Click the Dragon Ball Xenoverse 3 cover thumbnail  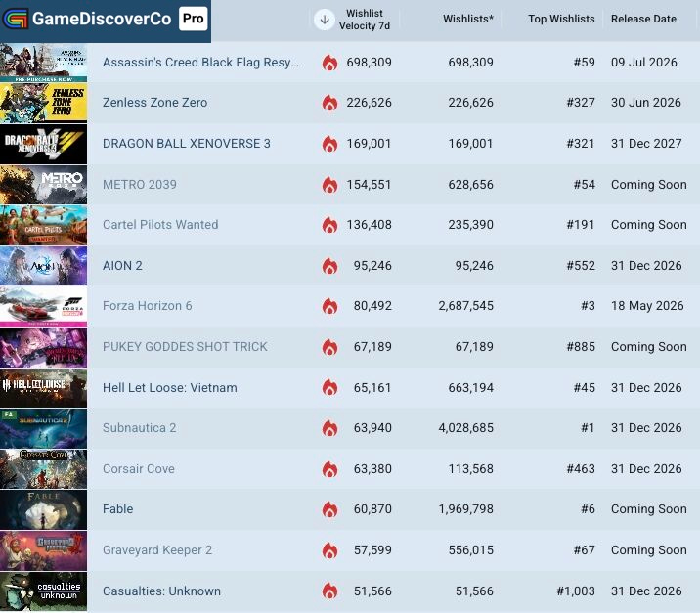tap(43, 144)
